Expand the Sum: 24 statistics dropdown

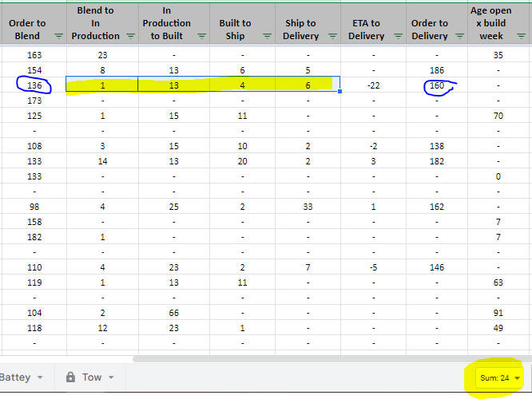tap(518, 378)
